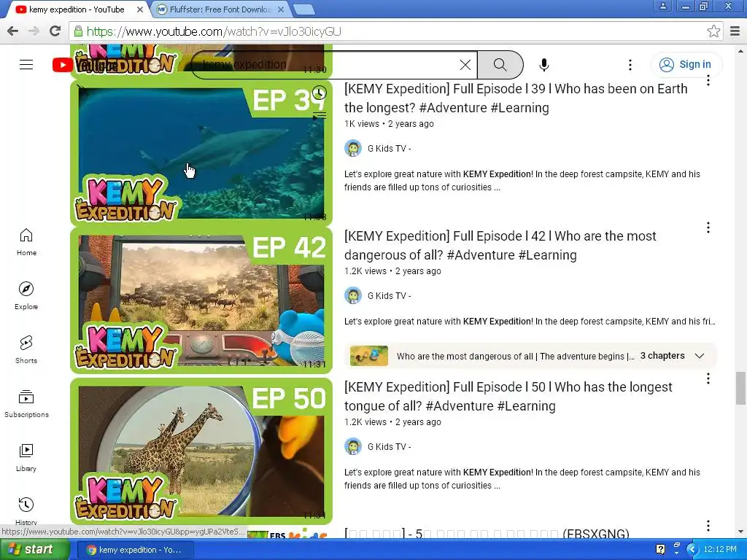Open Chrome hamburger menu
The image size is (747, 560).
point(735,31)
